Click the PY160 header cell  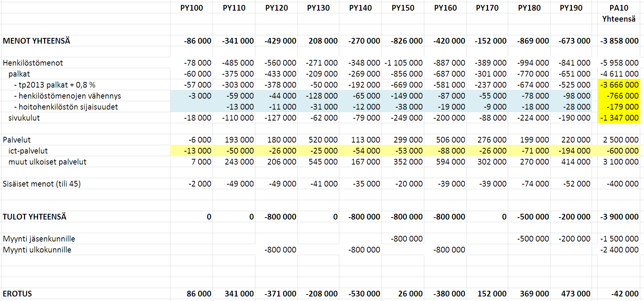tap(446, 8)
